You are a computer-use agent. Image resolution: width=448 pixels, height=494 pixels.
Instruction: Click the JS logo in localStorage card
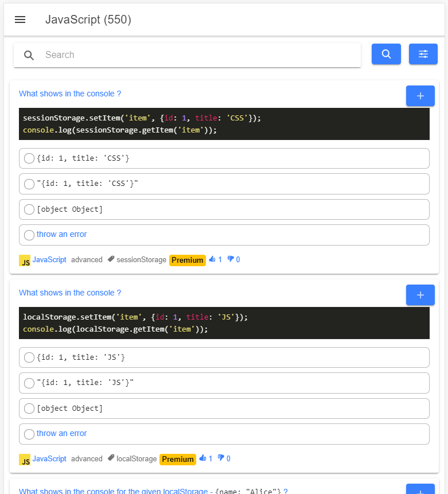coord(25,460)
